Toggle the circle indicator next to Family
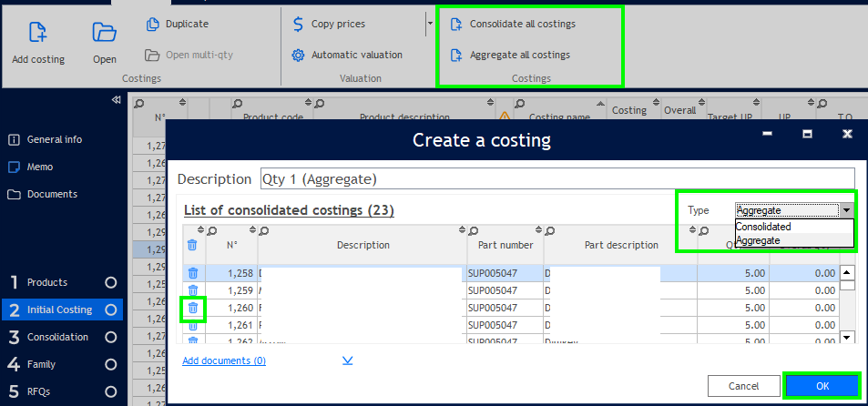This screenshot has height=406, width=868. (111, 364)
